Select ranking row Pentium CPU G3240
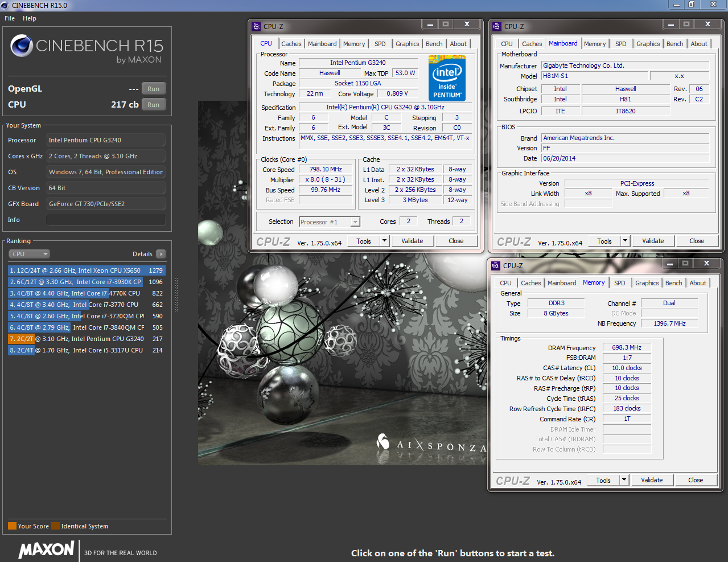 (x=87, y=339)
